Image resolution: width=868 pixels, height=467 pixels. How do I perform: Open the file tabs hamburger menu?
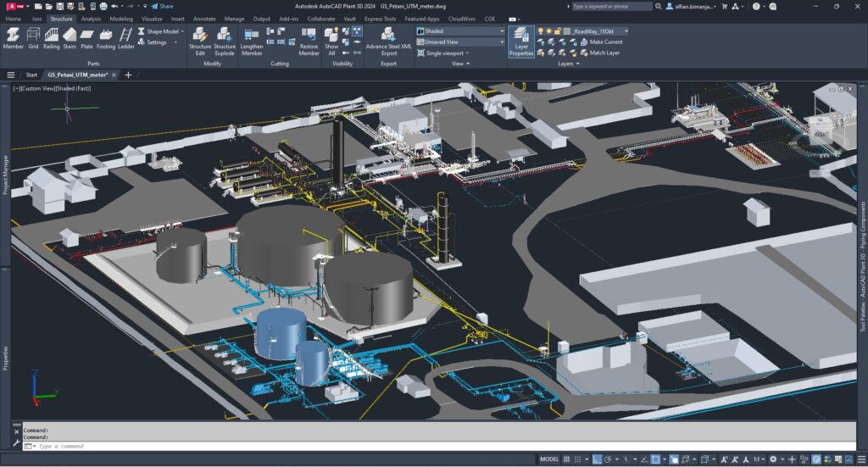pyautogui.click(x=10, y=75)
